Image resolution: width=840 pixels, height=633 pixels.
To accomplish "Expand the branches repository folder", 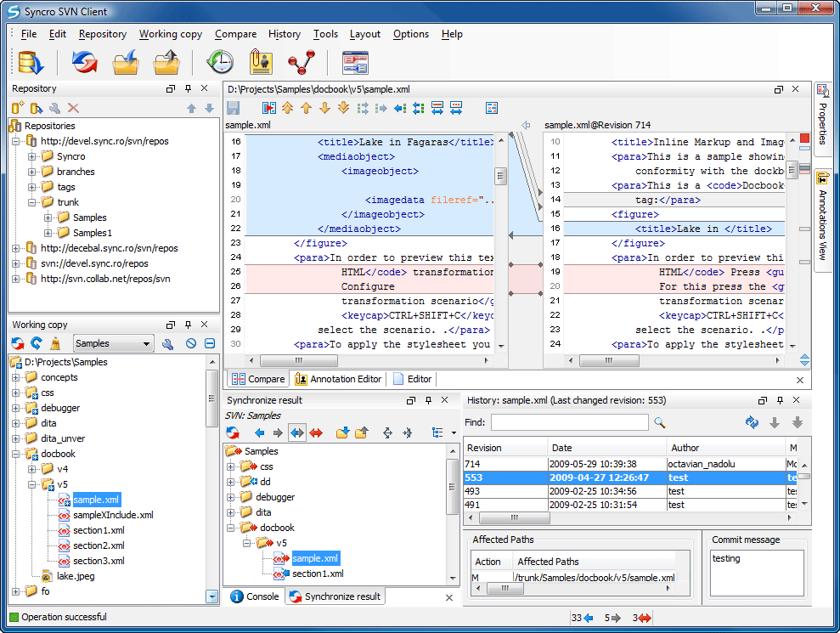I will click(x=32, y=172).
